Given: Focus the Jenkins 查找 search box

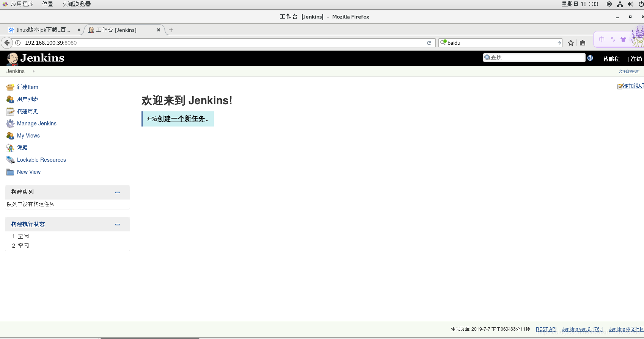Looking at the screenshot, I should coord(534,58).
